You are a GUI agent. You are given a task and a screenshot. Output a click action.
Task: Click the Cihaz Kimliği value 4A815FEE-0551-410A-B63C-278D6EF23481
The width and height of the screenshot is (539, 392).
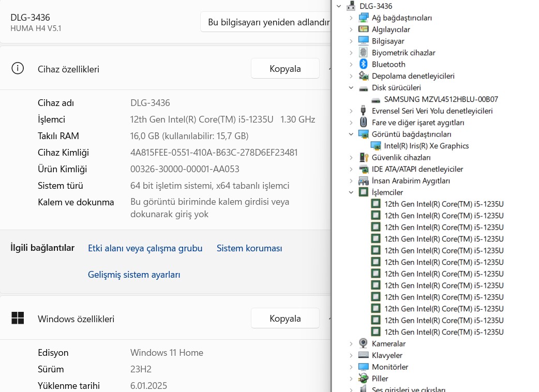(x=214, y=152)
